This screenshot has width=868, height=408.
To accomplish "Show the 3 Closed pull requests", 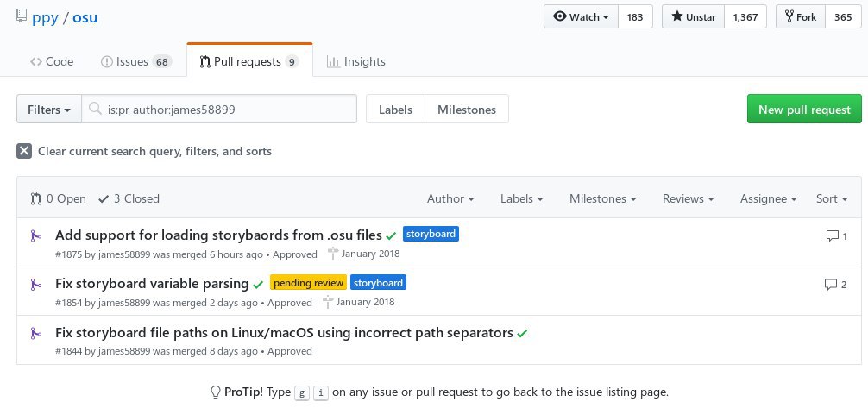I will [129, 198].
